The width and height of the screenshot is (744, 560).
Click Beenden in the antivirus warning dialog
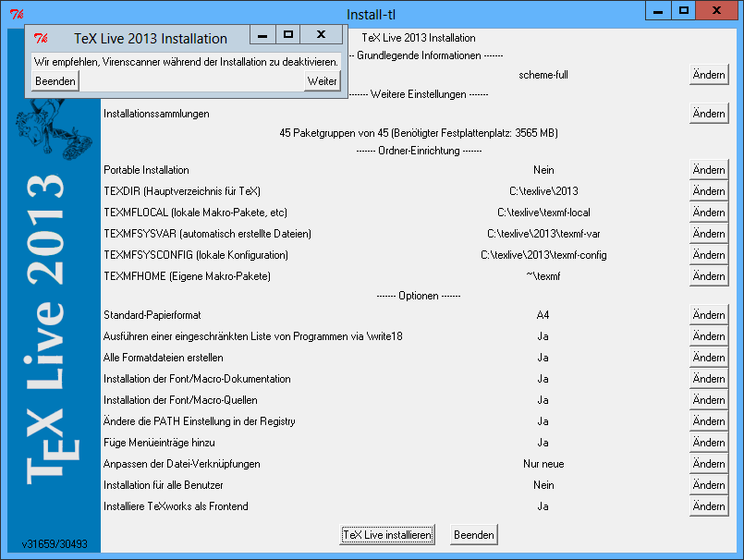(x=55, y=81)
